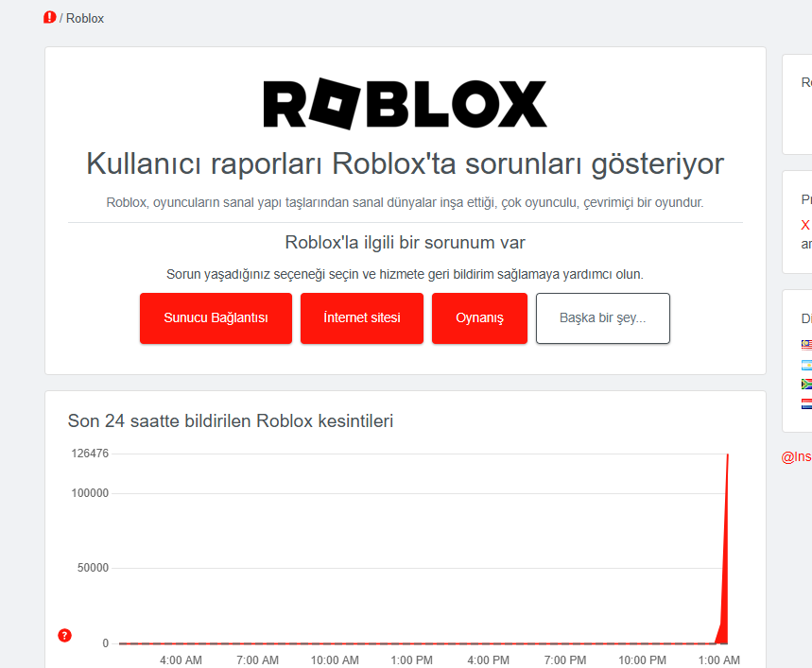Open the red @Ins link in sidebar
The image size is (812, 668).
[797, 457]
